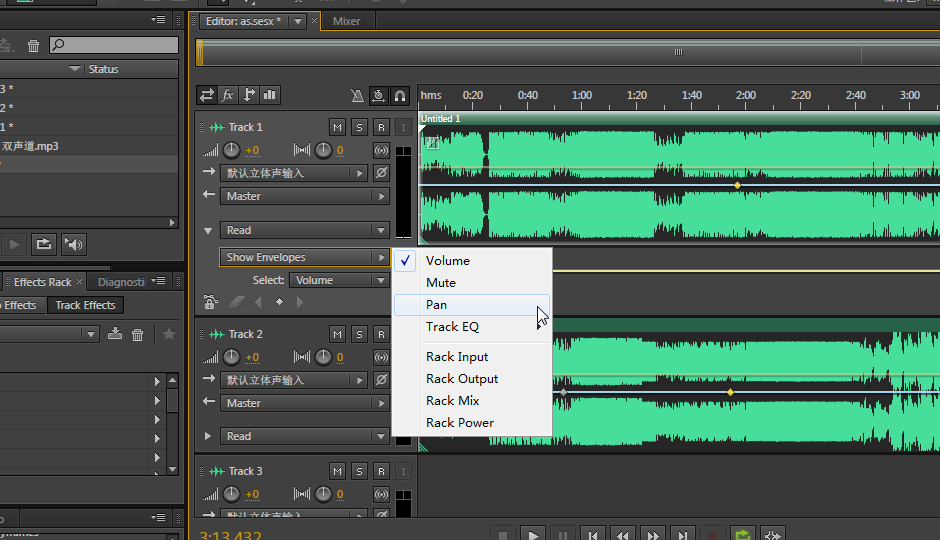Click Track 1 sum to mono icon
This screenshot has height=540, width=940.
tap(380, 151)
